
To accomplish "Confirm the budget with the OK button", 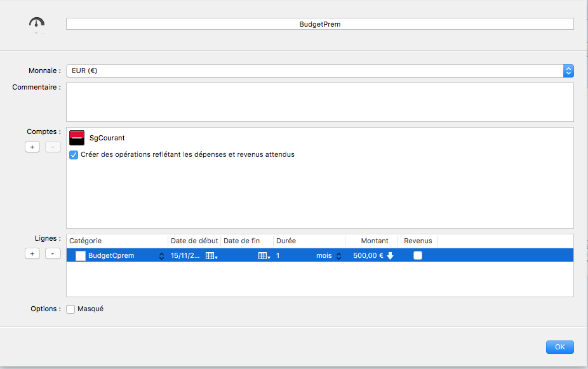I will [x=559, y=347].
